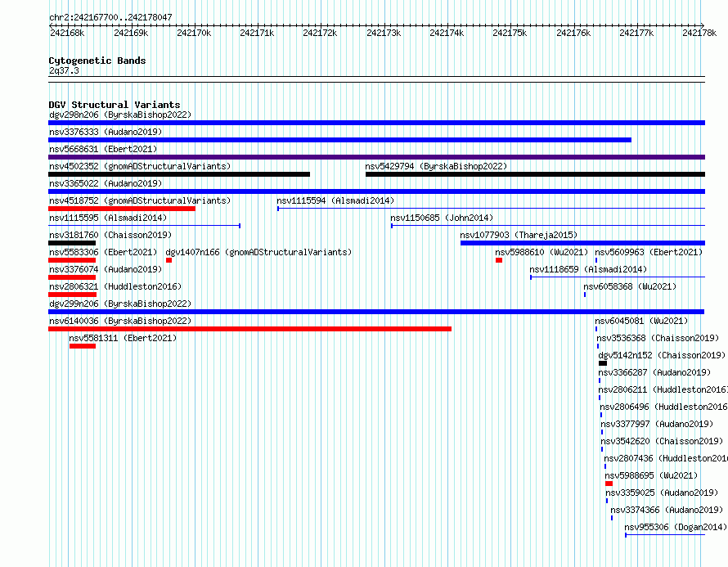Viewport: 728px width, 567px height.
Task: Click the 242174k ruler position
Action: coord(447,33)
